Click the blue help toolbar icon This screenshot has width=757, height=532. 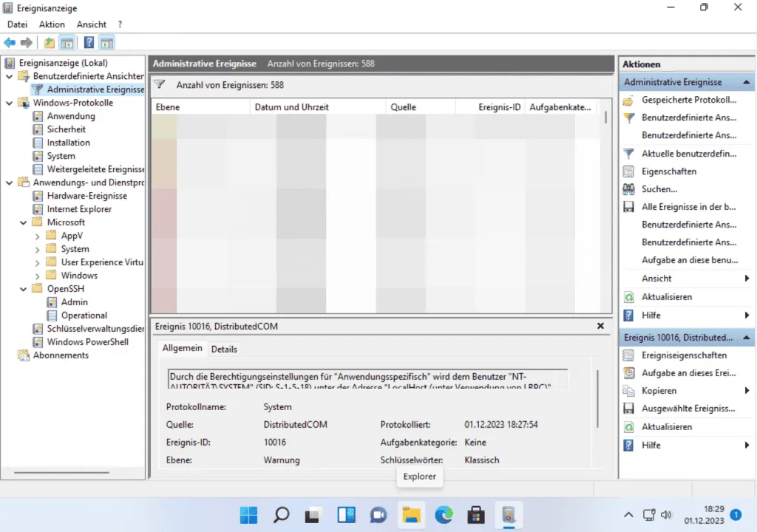tap(89, 43)
